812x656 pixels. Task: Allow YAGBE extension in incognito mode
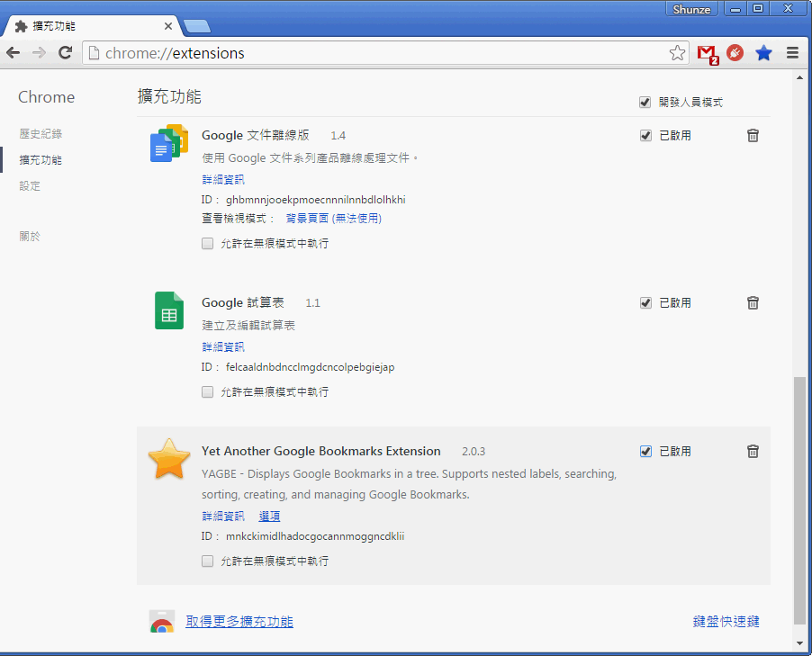click(x=207, y=562)
